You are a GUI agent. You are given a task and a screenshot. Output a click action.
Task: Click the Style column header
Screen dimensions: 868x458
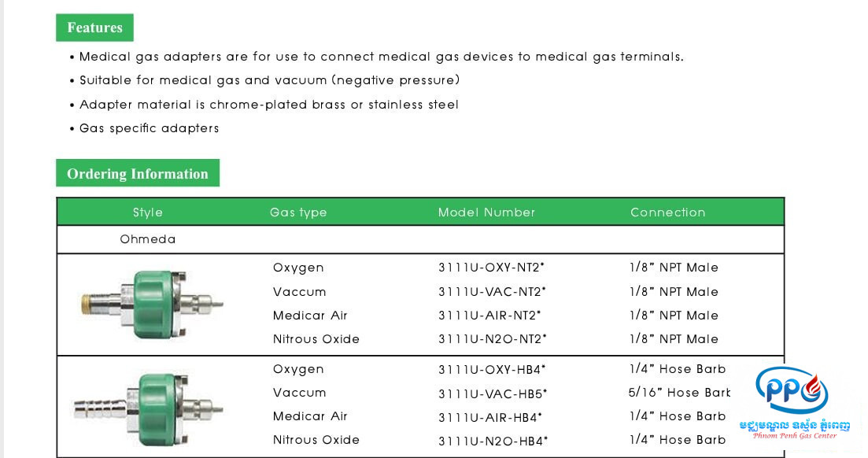pos(148,212)
